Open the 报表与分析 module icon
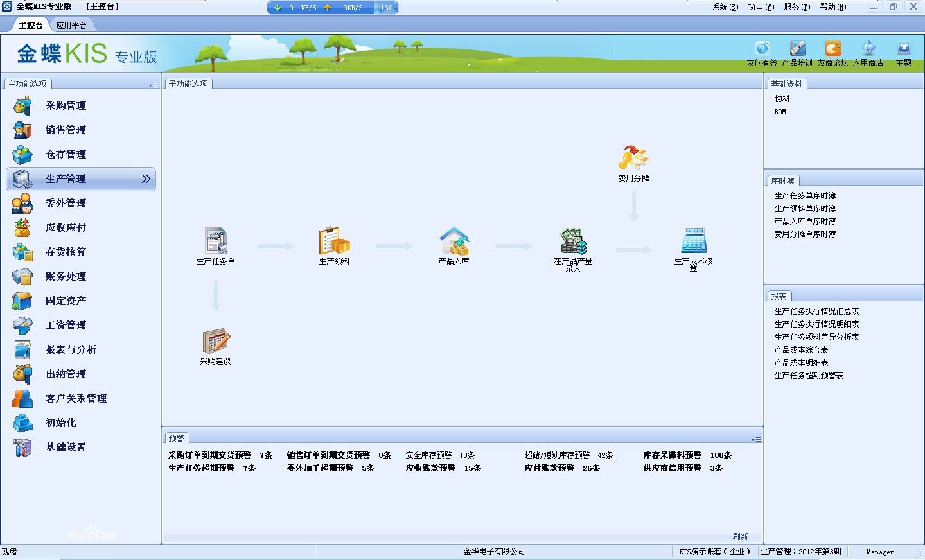This screenshot has height=560, width=925. click(22, 350)
